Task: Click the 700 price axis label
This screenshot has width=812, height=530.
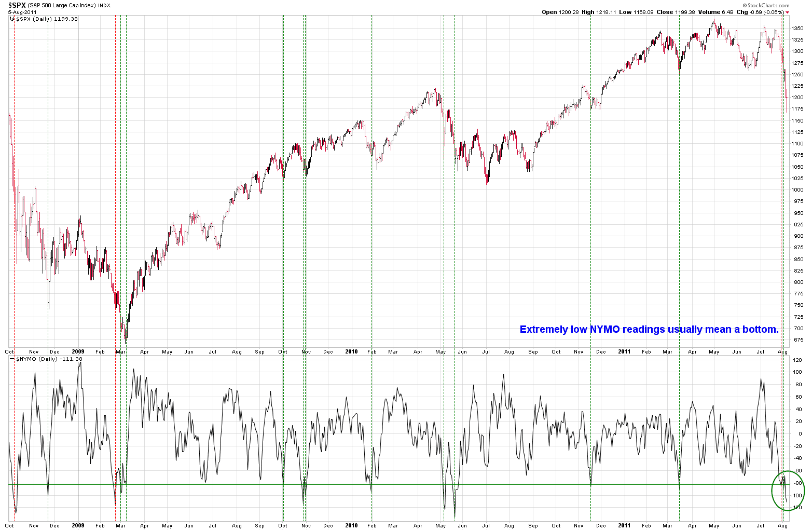Action: 799,329
